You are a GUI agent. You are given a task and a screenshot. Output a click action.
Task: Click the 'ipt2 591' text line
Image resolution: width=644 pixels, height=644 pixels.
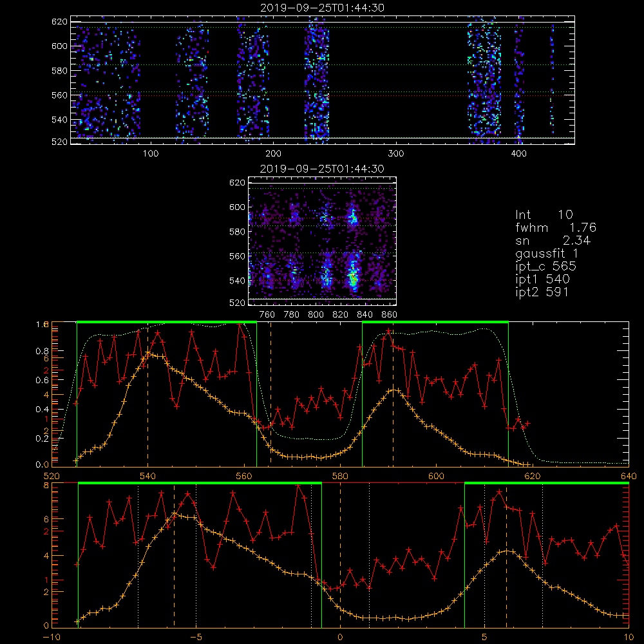tap(542, 292)
